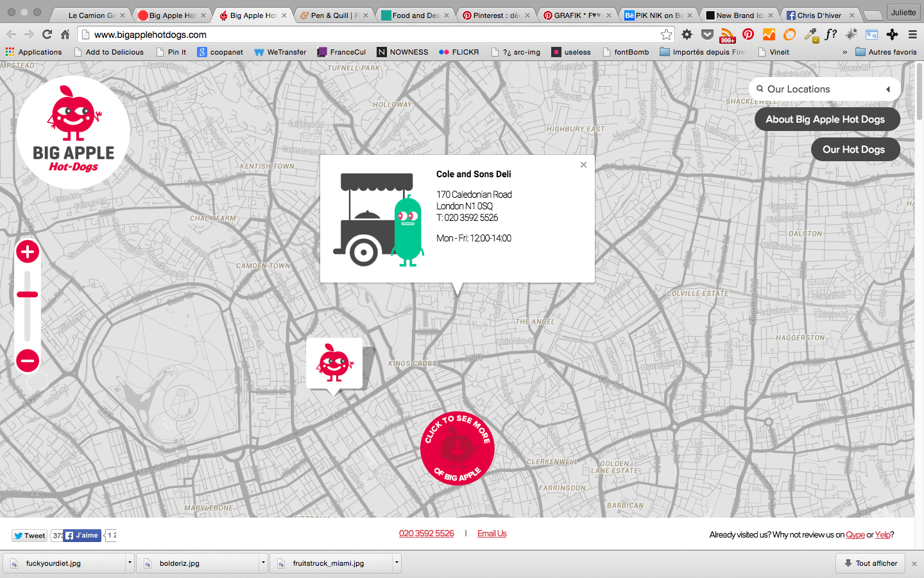Switch to the Pen & Quill tab
The image size is (924, 578).
click(334, 15)
